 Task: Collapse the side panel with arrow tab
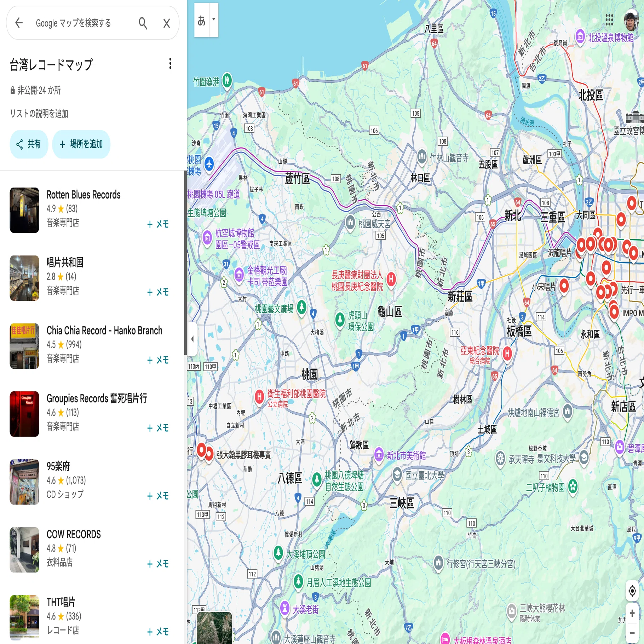pyautogui.click(x=192, y=339)
